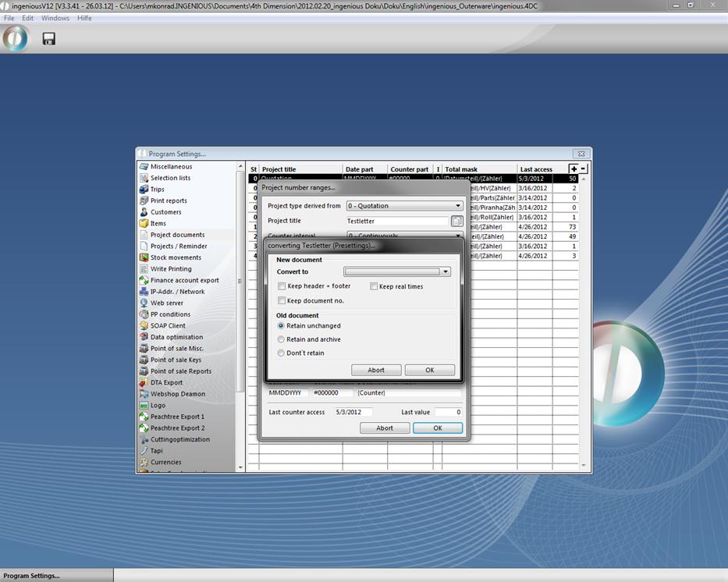This screenshot has width=728, height=582.
Task: Tick the Keep real times checkbox
Action: [374, 286]
